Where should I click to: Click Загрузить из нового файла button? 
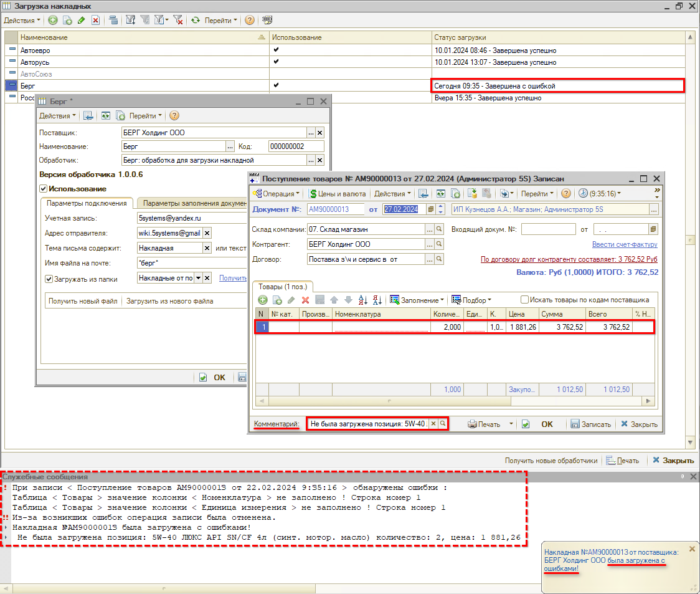169,301
